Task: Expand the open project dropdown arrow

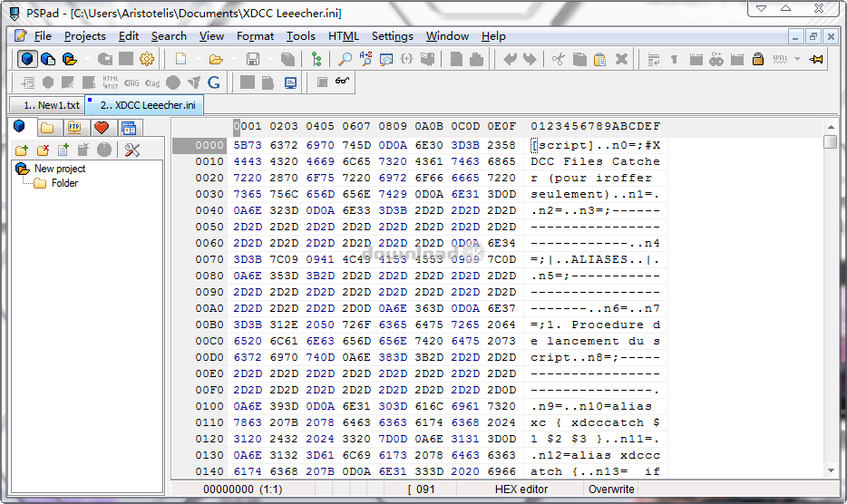Action: (87, 59)
